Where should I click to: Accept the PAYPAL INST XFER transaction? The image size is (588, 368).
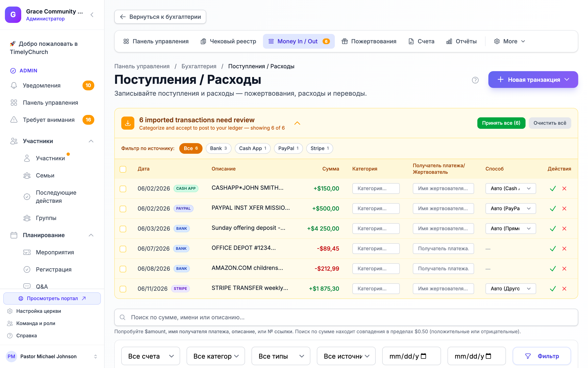click(x=553, y=209)
